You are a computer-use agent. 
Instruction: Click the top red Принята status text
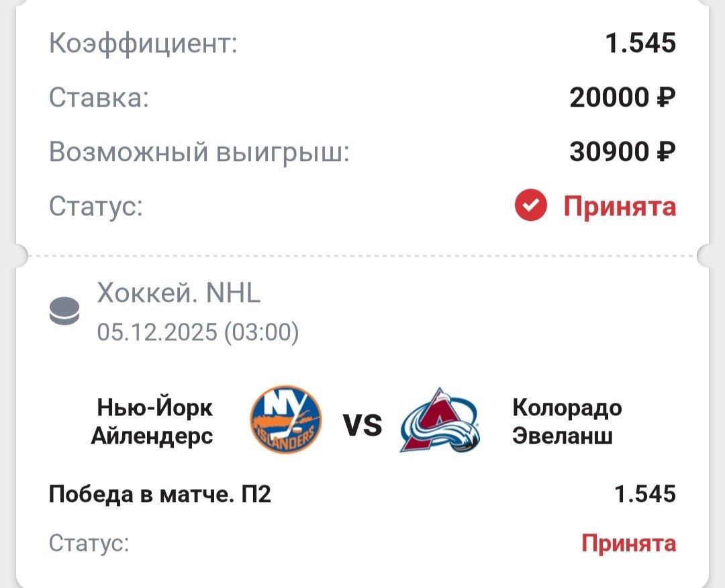619,206
